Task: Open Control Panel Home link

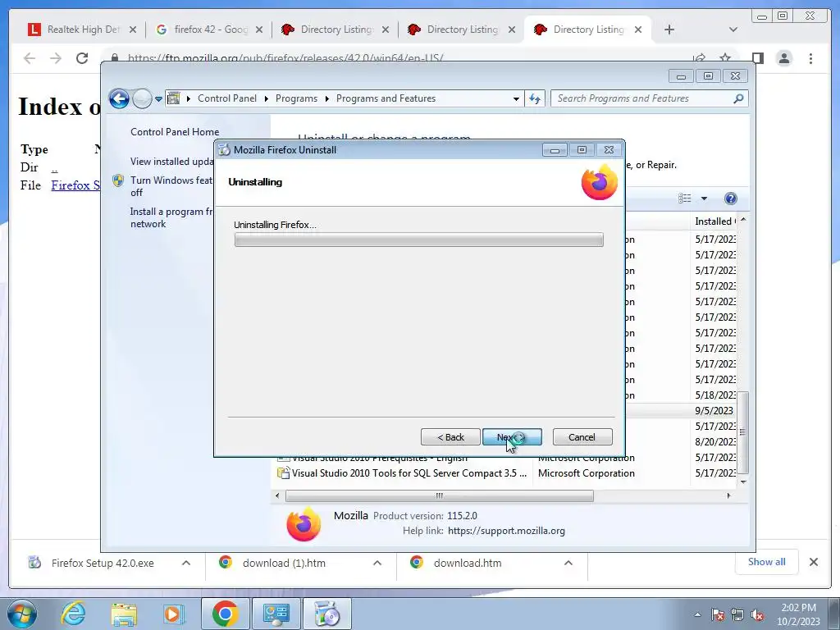Action: pos(175,132)
